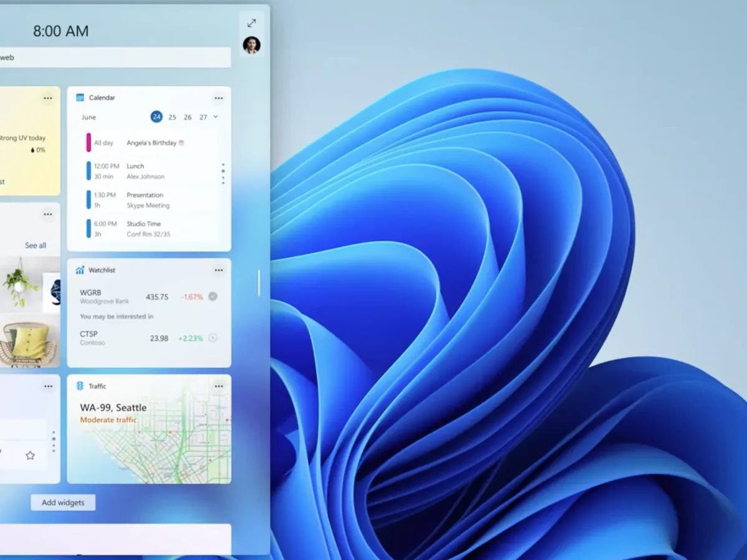Open the hanging plant photo thumbnail
The width and height of the screenshot is (747, 560).
tap(21, 283)
